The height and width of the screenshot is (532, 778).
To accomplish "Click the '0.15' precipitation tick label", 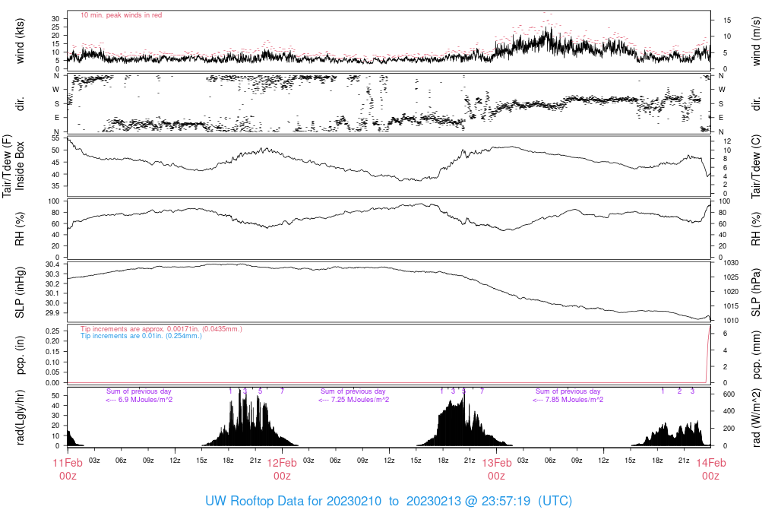I will coord(52,351).
